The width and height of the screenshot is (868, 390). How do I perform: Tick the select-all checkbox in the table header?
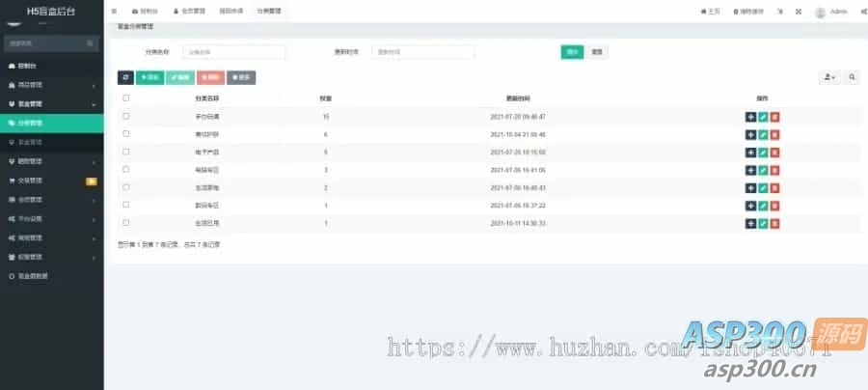pos(126,98)
